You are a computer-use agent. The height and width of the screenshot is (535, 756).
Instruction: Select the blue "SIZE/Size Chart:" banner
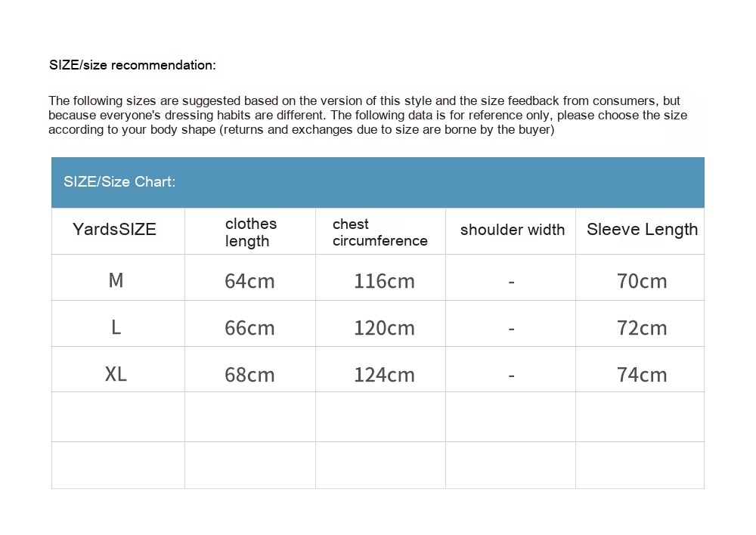tap(377, 182)
